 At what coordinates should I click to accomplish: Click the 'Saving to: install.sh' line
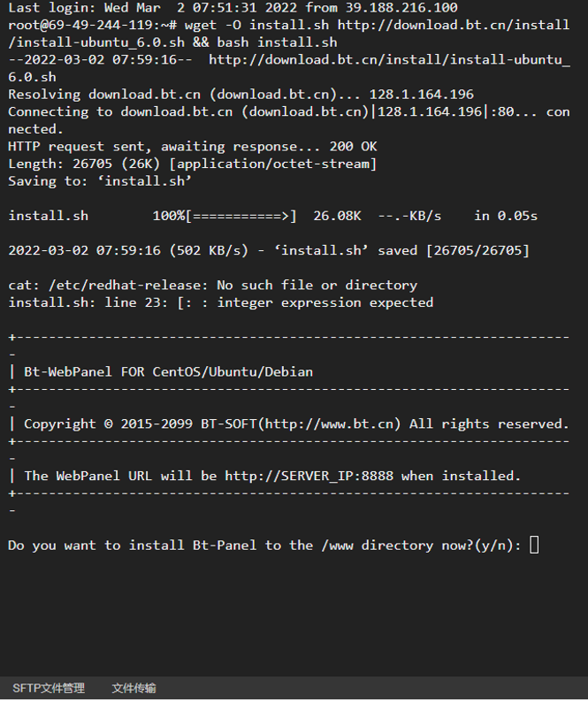pos(100,181)
